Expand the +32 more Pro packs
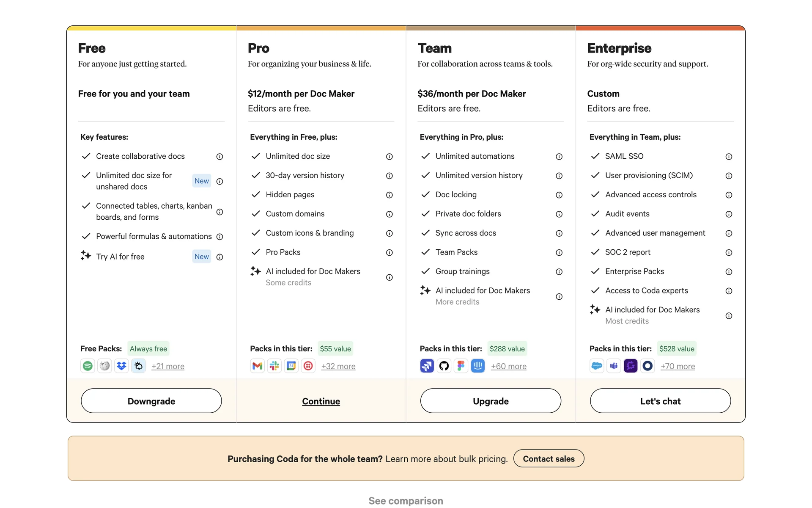Screen dimensions: 812x508 coord(338,366)
